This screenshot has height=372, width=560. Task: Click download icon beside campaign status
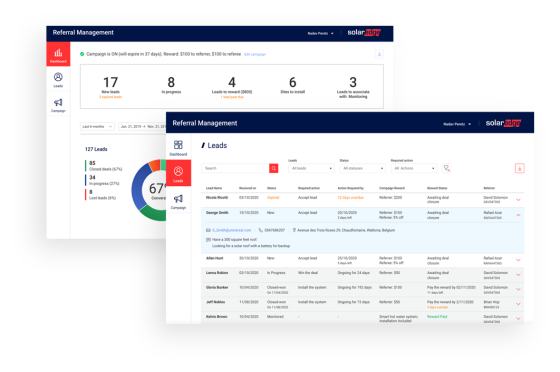click(x=379, y=54)
